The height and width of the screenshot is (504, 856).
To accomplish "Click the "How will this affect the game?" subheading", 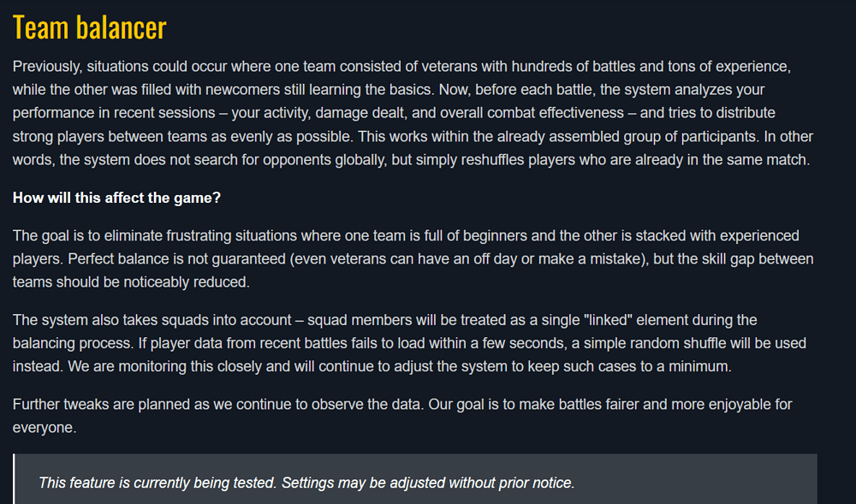I will (116, 198).
